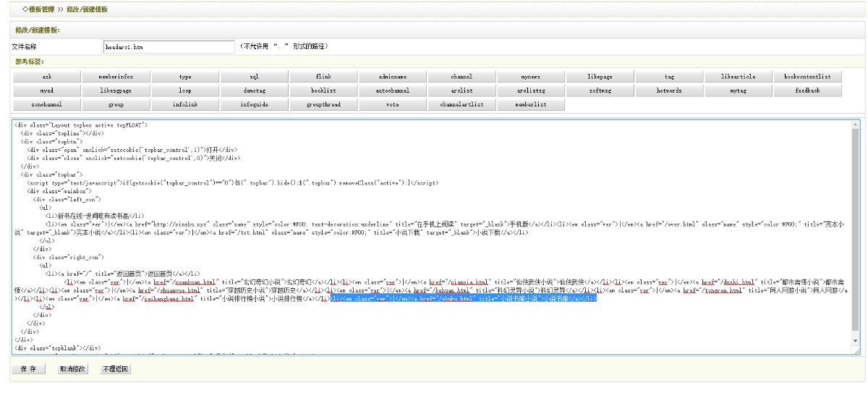Click the 修改/新建模板 section title

click(38, 30)
